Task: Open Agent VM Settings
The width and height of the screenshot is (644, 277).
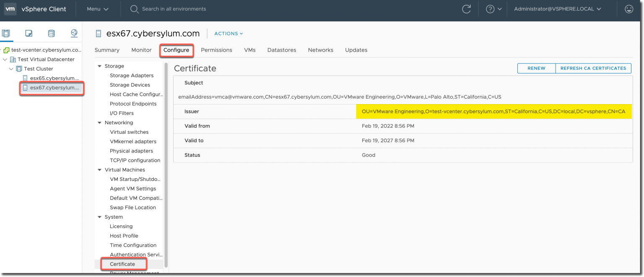Action: (x=133, y=189)
